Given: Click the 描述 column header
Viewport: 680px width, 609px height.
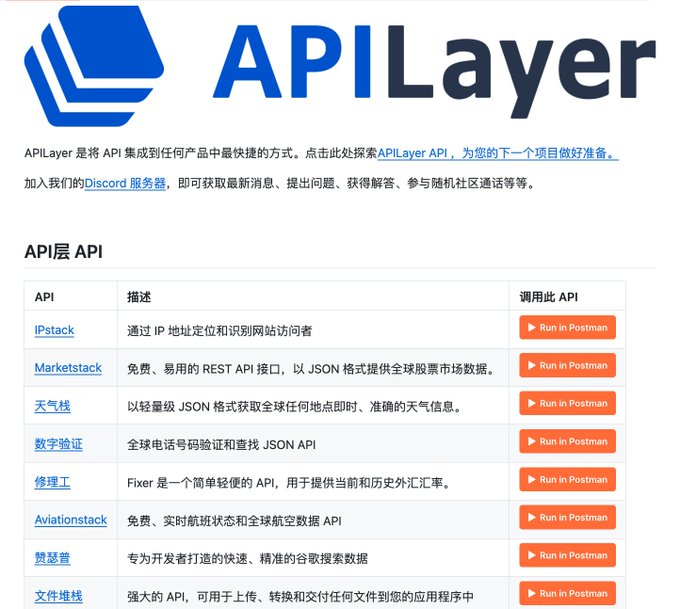Looking at the screenshot, I should point(139,297).
